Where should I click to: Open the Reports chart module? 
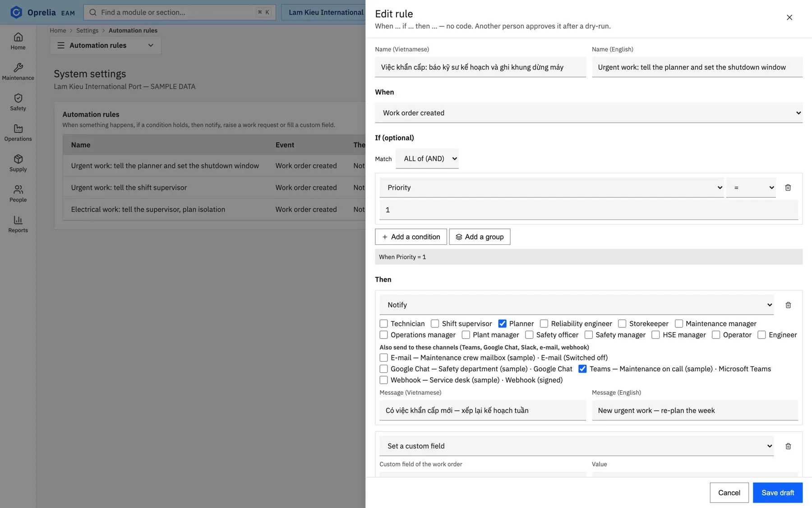18,224
